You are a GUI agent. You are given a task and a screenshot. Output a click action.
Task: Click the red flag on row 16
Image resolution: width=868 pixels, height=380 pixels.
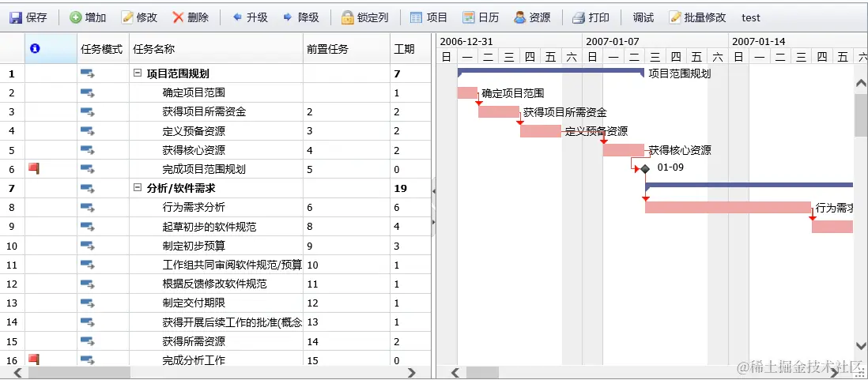pyautogui.click(x=34, y=359)
